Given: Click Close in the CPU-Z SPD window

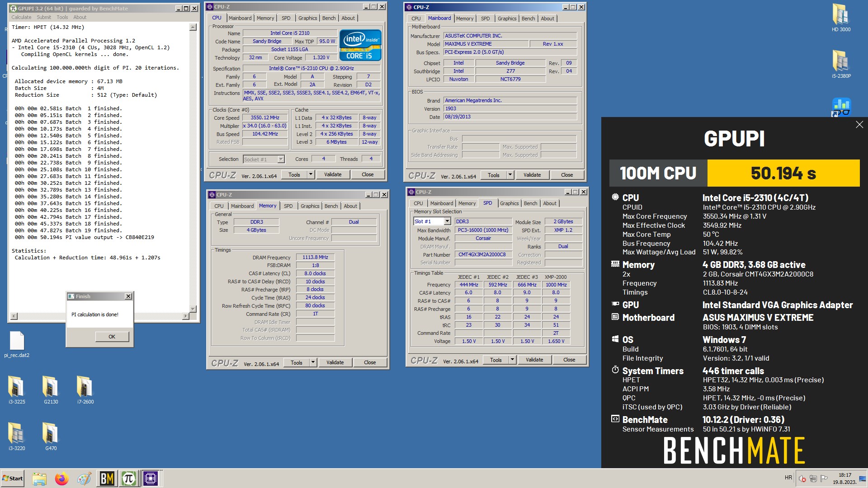Looking at the screenshot, I should pos(569,360).
